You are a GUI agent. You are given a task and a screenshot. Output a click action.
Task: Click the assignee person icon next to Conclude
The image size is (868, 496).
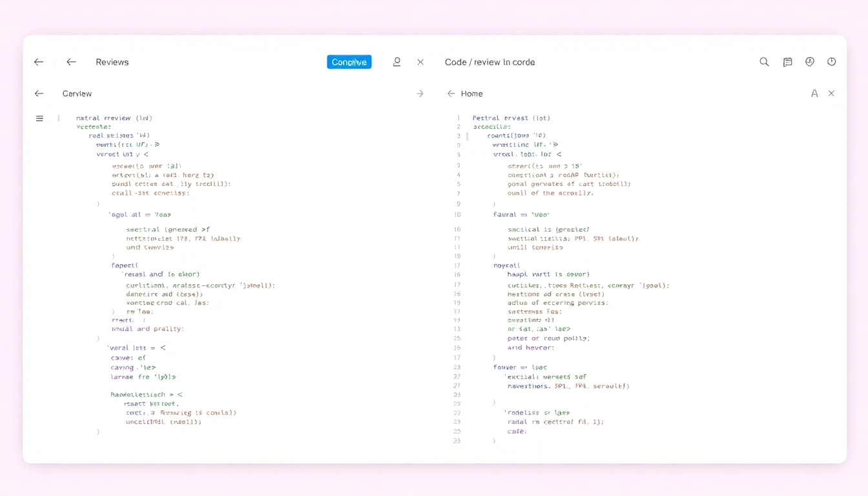[397, 61]
